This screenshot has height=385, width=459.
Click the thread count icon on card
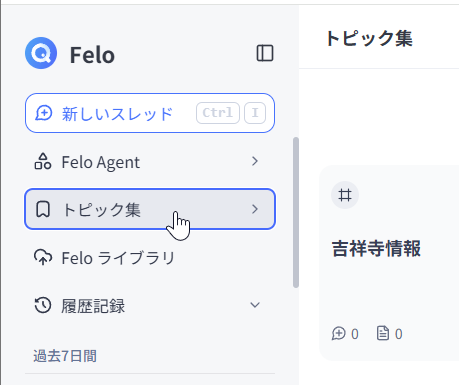click(x=339, y=333)
